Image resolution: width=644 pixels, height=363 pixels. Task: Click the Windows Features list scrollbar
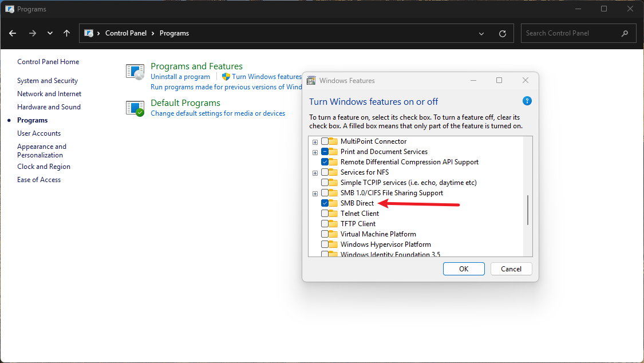coord(528,210)
